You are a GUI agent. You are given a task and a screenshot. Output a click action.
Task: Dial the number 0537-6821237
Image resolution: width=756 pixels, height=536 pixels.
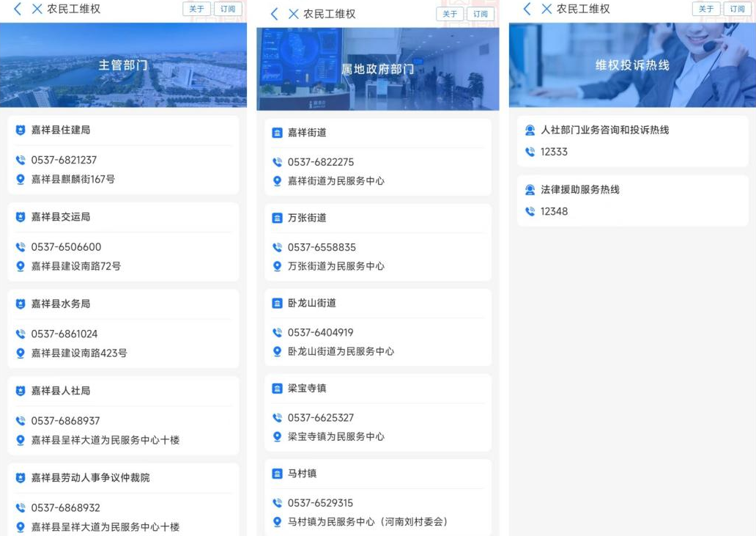[x=64, y=160]
